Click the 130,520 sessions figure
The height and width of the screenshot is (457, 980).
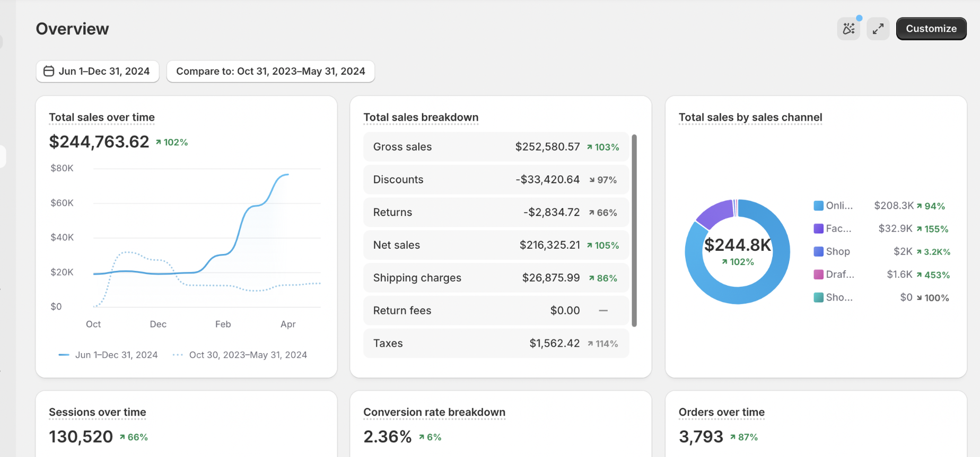tap(81, 436)
